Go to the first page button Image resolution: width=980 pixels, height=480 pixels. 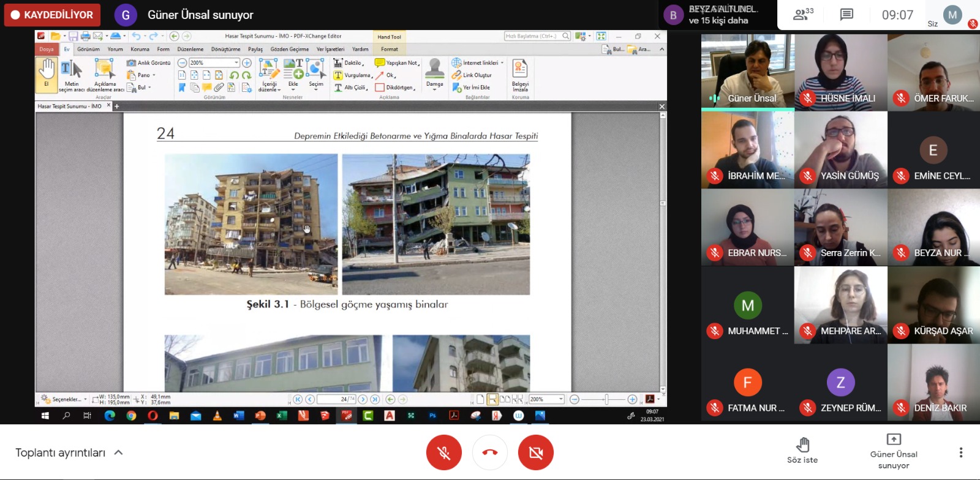click(298, 399)
